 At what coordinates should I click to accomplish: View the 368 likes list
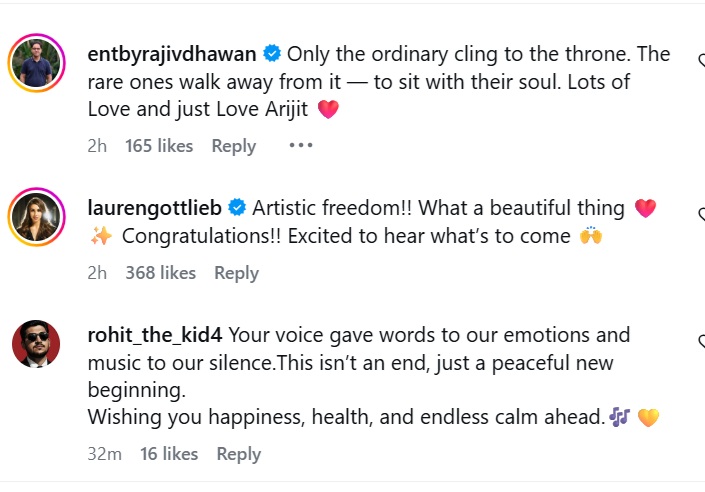[160, 273]
